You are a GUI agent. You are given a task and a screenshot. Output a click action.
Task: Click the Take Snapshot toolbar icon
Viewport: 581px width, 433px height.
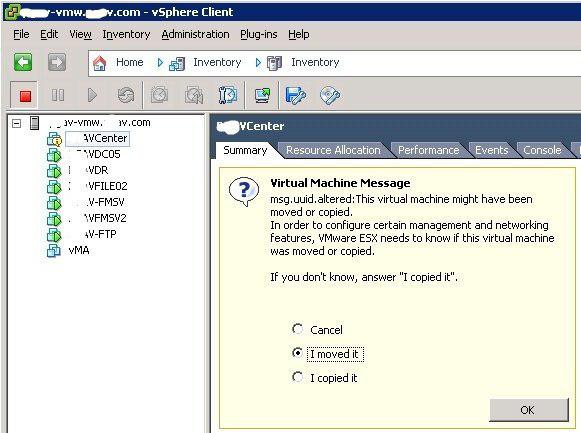pos(159,95)
